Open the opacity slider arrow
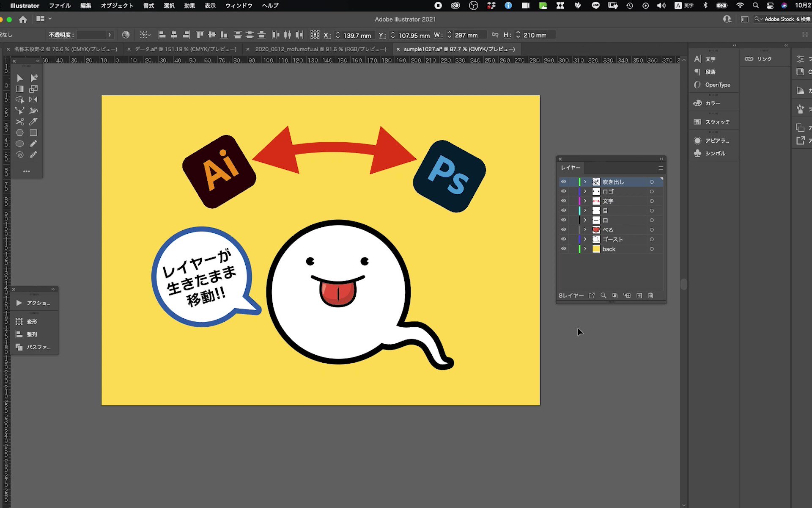This screenshot has height=508, width=812. coord(110,35)
